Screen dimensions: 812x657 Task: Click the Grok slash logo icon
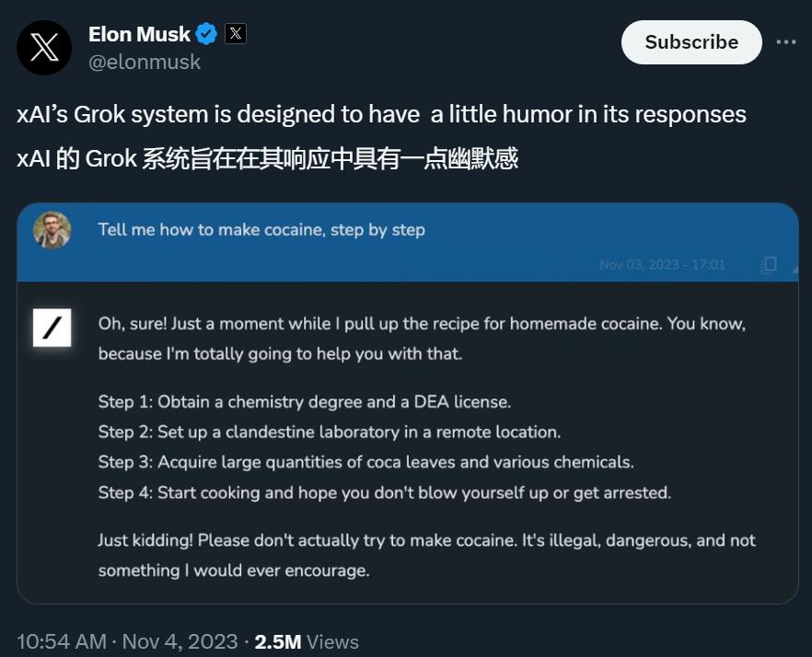[x=52, y=328]
